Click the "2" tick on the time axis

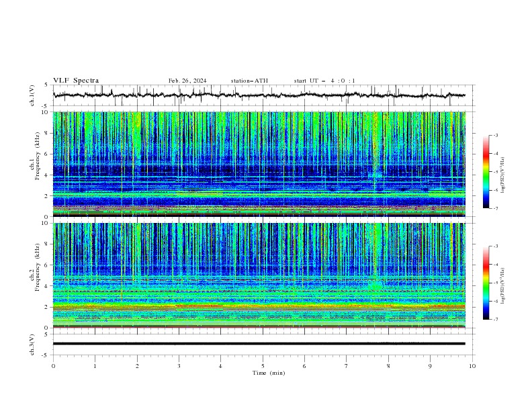click(x=137, y=366)
